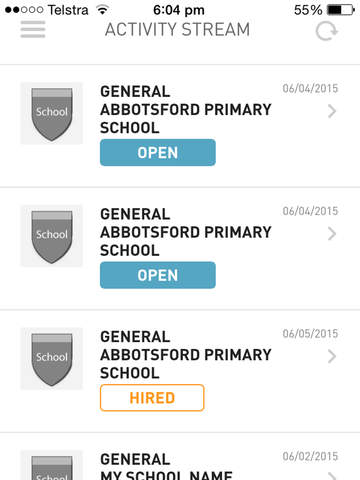The width and height of the screenshot is (360, 480).
Task: Tap the Wi-Fi icon in the status bar
Action: (x=103, y=10)
